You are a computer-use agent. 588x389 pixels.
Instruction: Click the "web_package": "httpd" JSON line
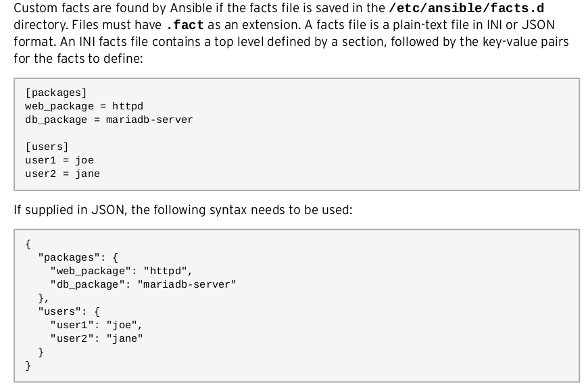[x=121, y=271]
